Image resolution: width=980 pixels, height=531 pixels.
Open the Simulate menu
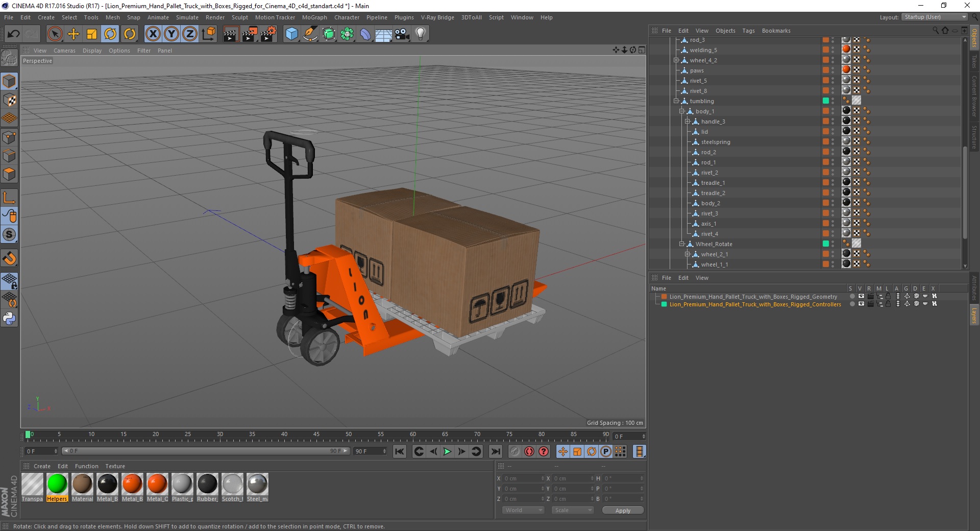187,17
